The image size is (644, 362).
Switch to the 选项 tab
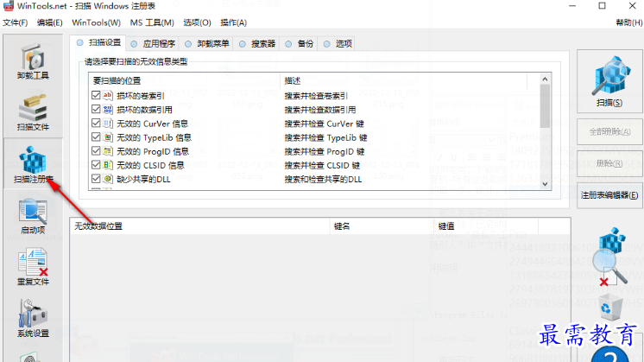click(x=338, y=43)
